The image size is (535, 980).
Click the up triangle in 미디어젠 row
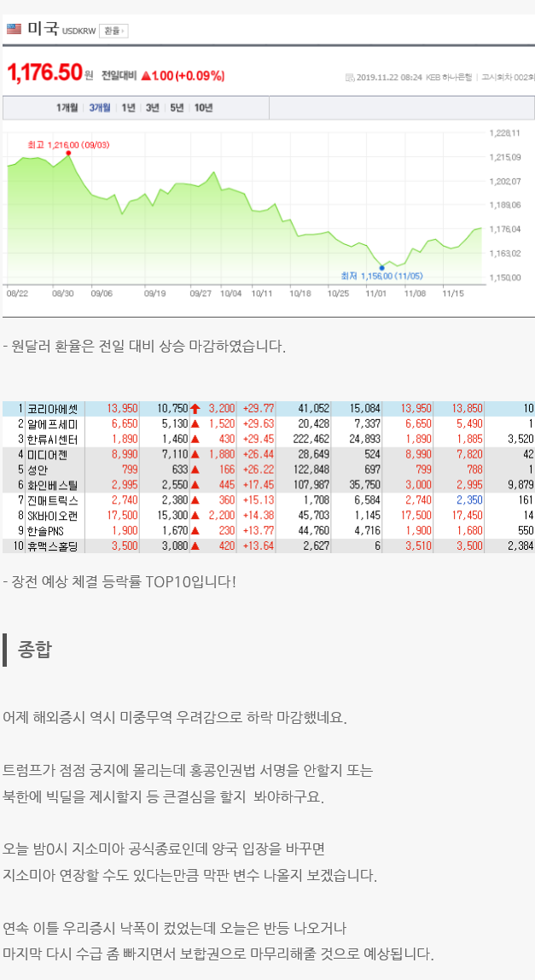[x=195, y=453]
